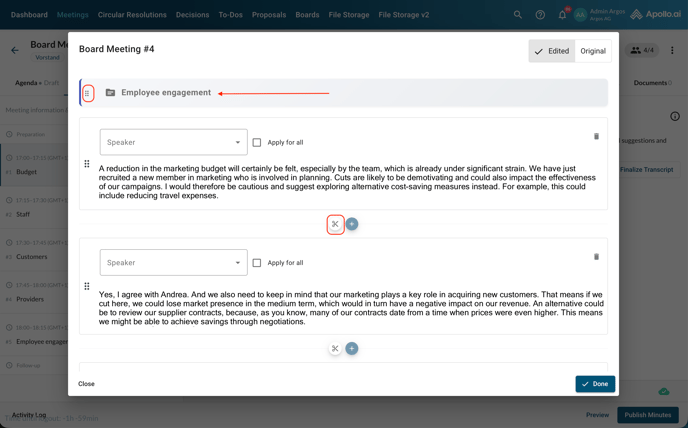Check Apply for all on second block

pos(257,263)
